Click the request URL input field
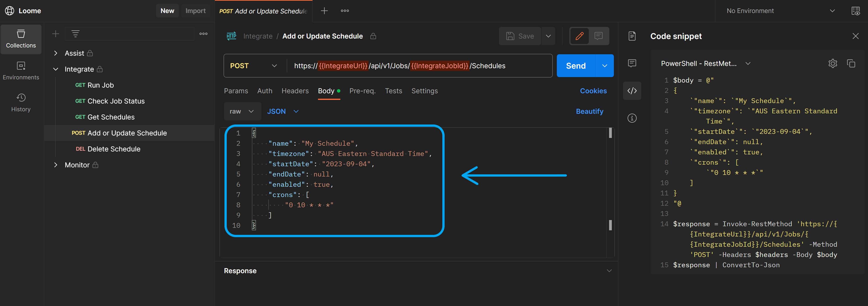 (419, 66)
